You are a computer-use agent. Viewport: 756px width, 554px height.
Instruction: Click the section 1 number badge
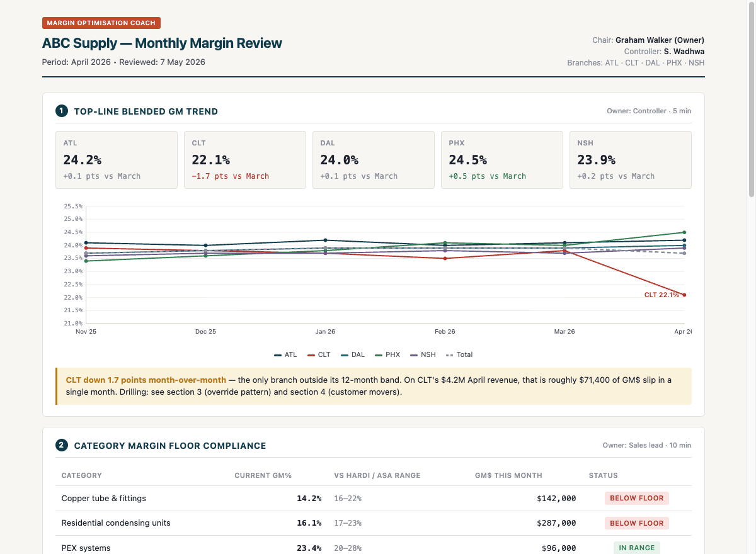62,111
